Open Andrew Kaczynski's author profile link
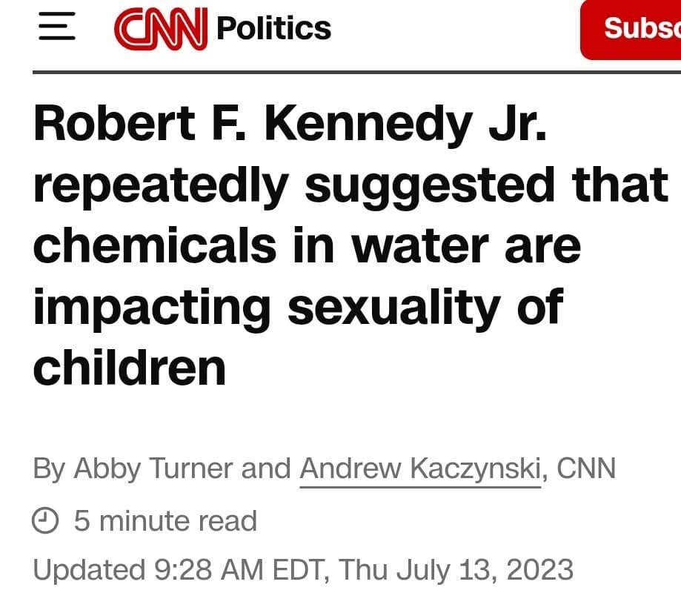Screen dimensions: 681x616 tap(420, 469)
